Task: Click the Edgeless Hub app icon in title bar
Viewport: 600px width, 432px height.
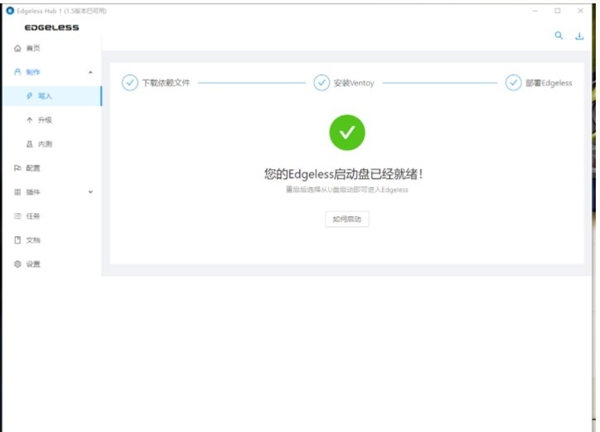Action: pyautogui.click(x=10, y=11)
